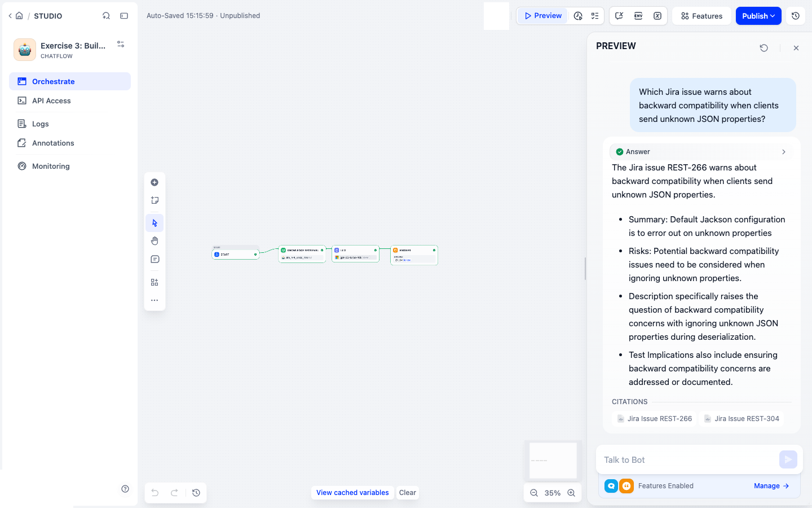Open version history clock icon top right
This screenshot has height=508, width=812.
pos(796,16)
